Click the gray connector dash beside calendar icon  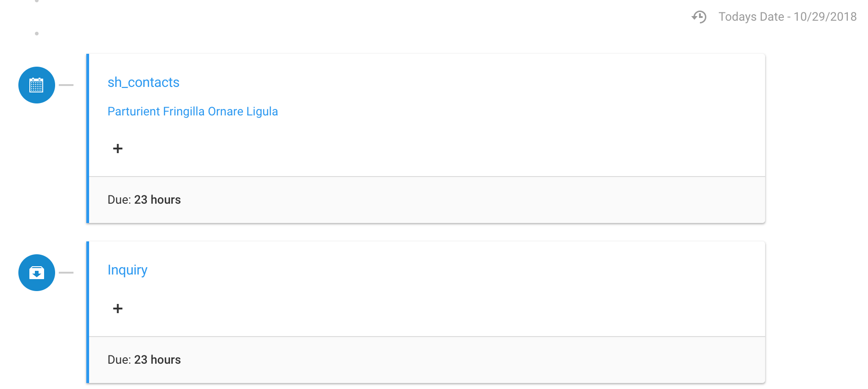[x=66, y=85]
